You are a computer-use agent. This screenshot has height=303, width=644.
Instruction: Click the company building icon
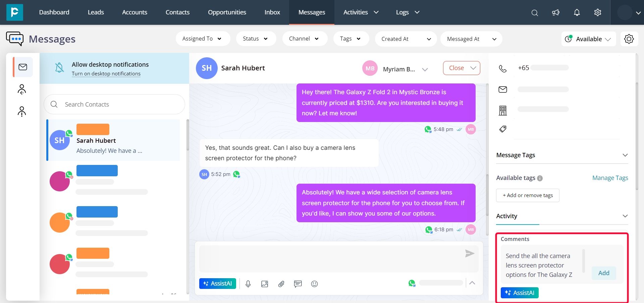503,110
